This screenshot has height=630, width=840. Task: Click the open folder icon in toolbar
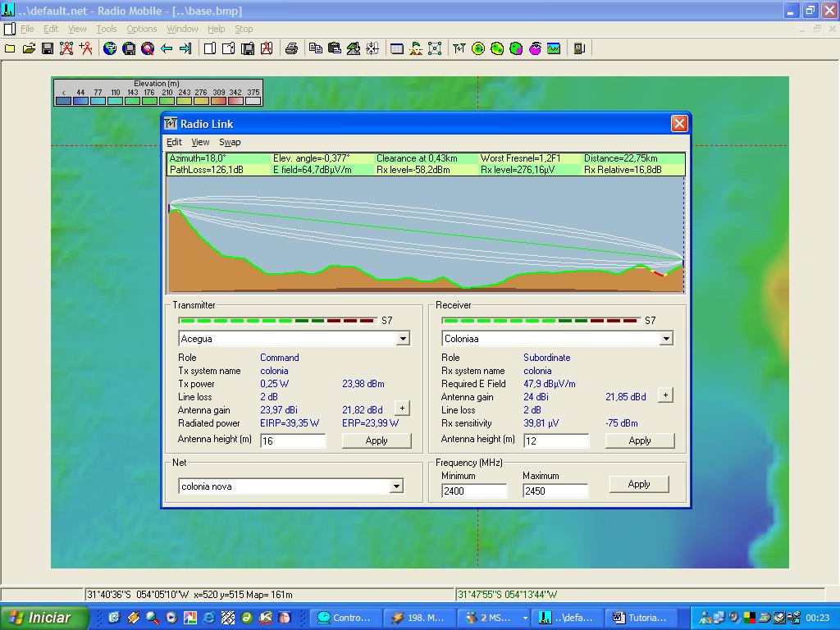29,49
